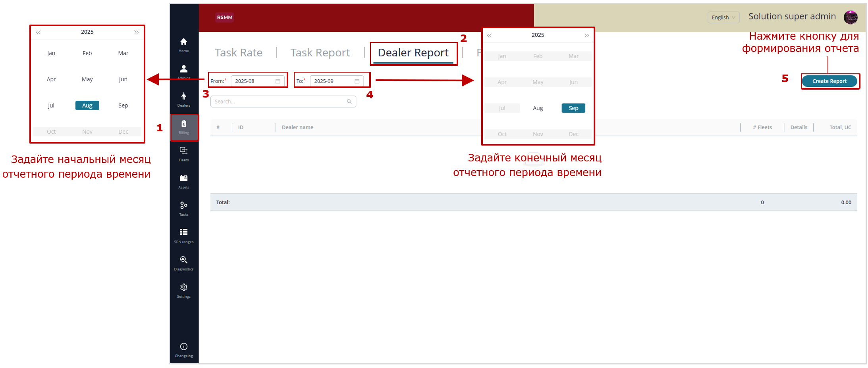Screen dimensions: 868x368
Task: Open the To date picker field
Action: 336,81
